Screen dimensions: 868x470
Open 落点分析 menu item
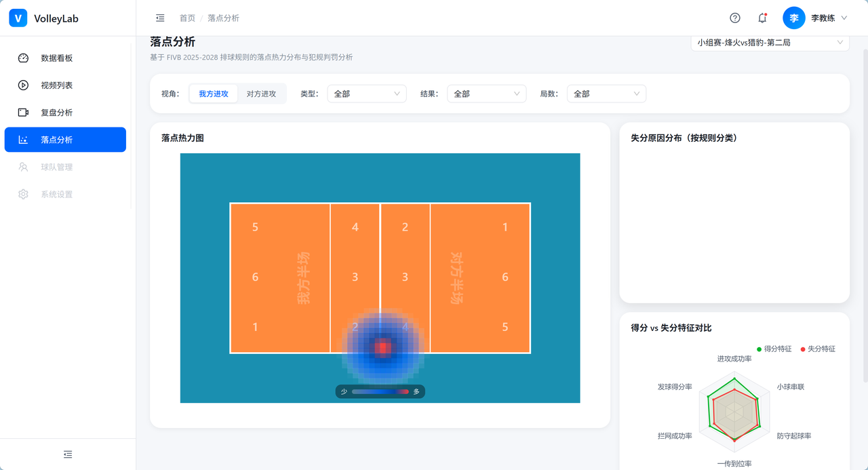click(65, 140)
